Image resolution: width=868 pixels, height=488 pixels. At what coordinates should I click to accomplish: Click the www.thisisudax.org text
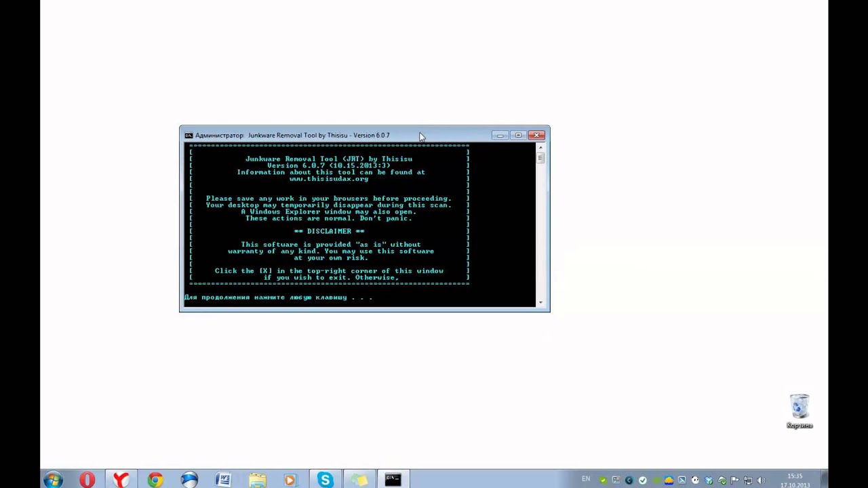coord(329,179)
